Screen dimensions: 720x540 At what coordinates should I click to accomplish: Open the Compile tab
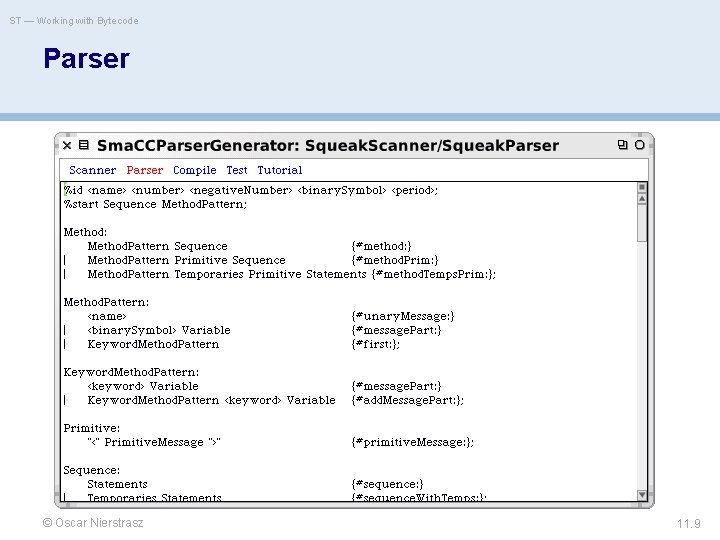(195, 170)
